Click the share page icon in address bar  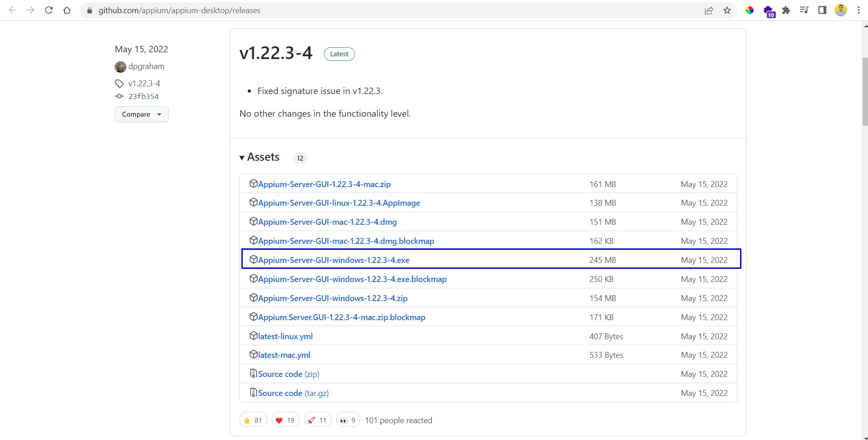coord(709,10)
